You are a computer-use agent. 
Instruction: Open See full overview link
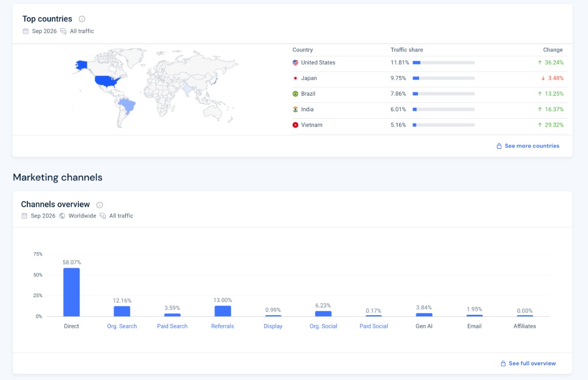tap(532, 364)
